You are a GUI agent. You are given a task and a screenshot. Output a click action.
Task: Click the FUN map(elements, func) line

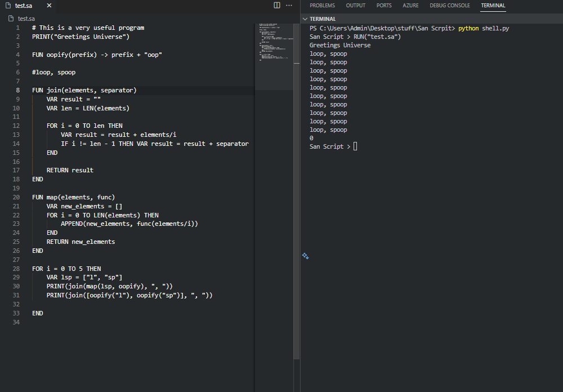click(x=74, y=197)
